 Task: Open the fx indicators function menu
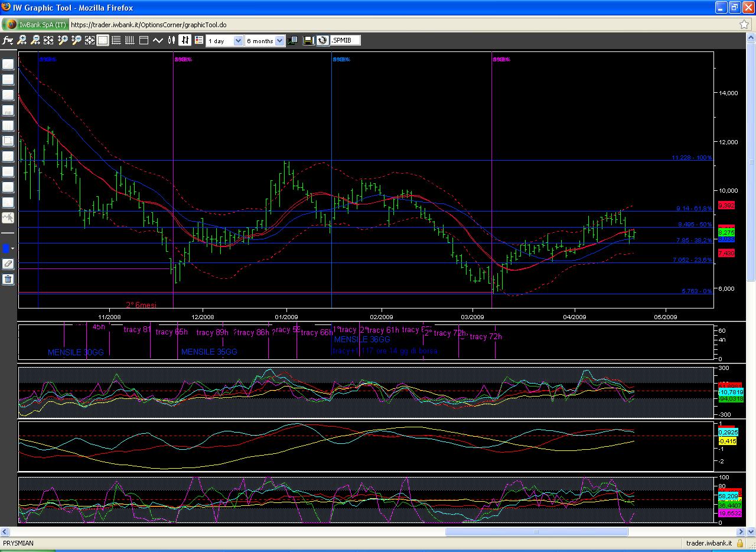(x=8, y=40)
